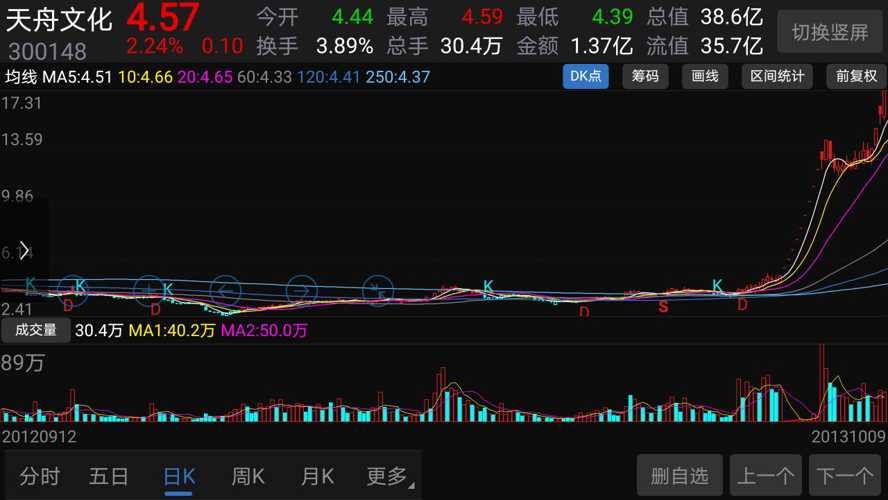
Task: Go to previous stock with 上一个
Action: pos(766,475)
